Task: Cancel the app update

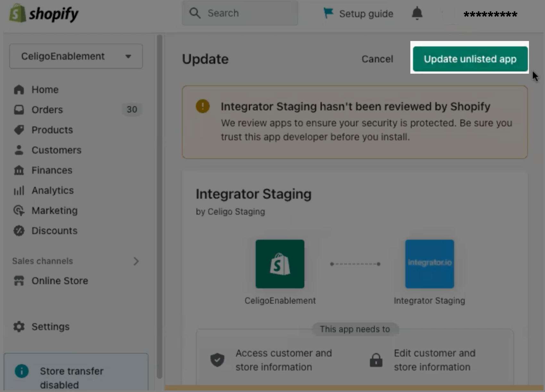Action: 377,59
